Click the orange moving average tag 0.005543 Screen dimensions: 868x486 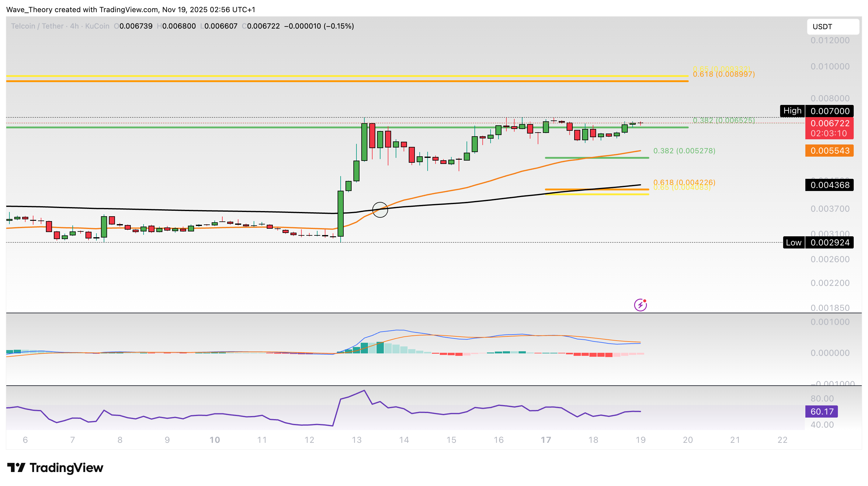point(829,151)
